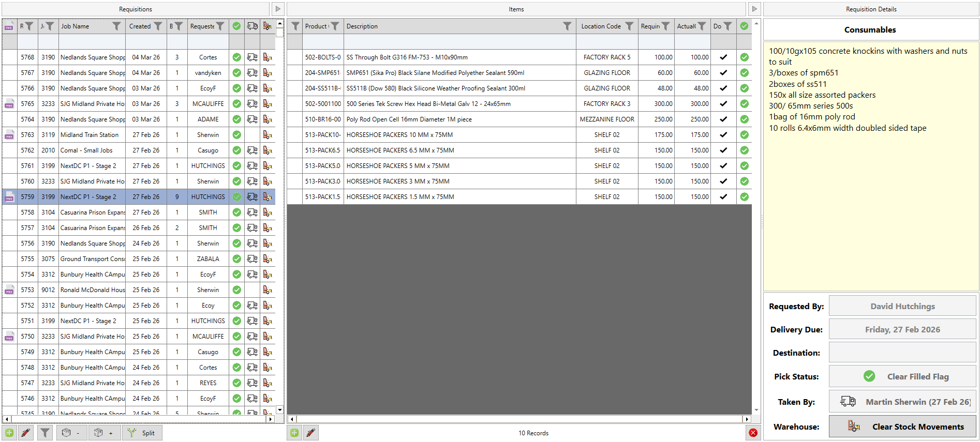Open the Description column filter
The height and width of the screenshot is (442, 980).
tap(567, 26)
